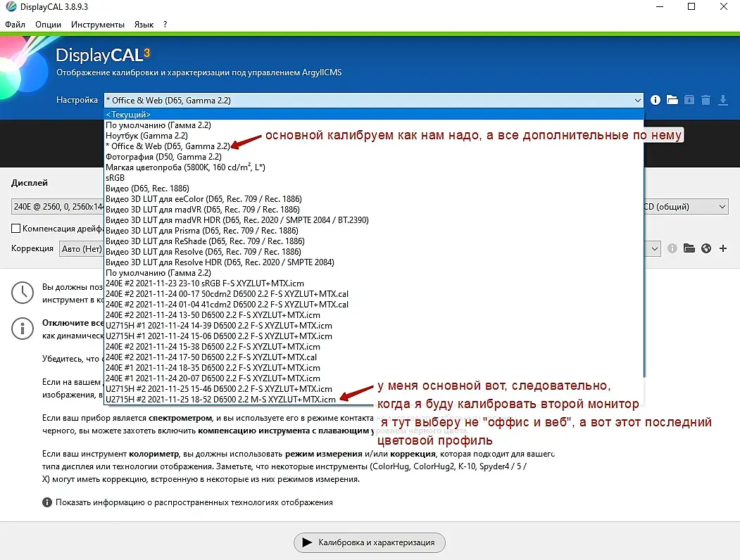The width and height of the screenshot is (740, 560).
Task: Select Видео 3D LUT для eeColor
Action: coord(374,199)
